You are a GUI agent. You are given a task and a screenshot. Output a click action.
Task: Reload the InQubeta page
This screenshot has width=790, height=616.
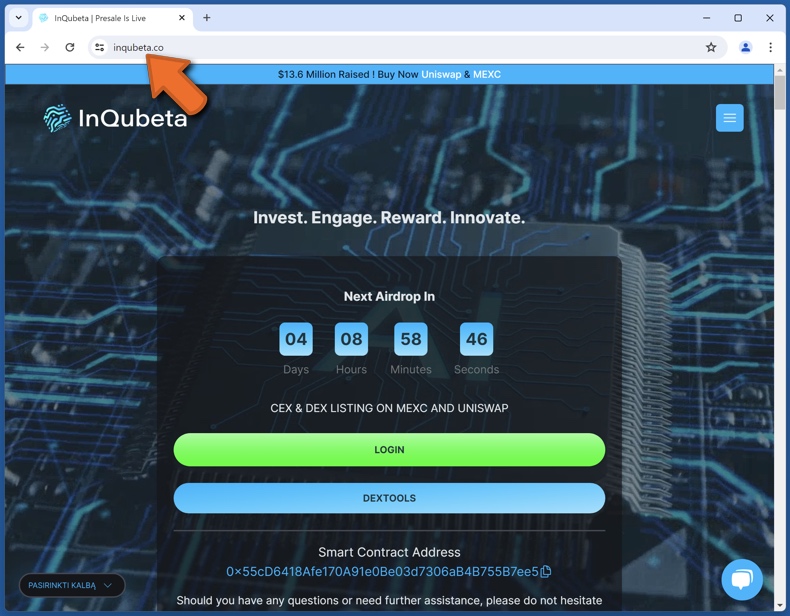tap(70, 47)
